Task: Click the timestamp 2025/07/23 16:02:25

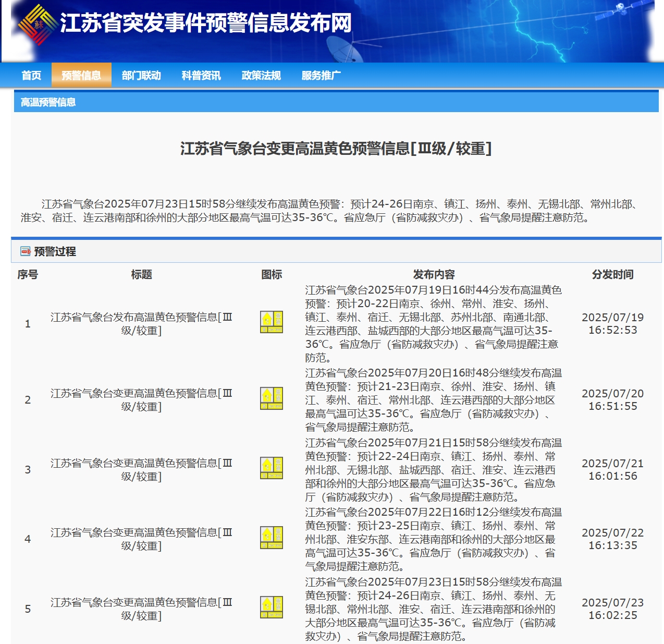Action: click(x=613, y=609)
